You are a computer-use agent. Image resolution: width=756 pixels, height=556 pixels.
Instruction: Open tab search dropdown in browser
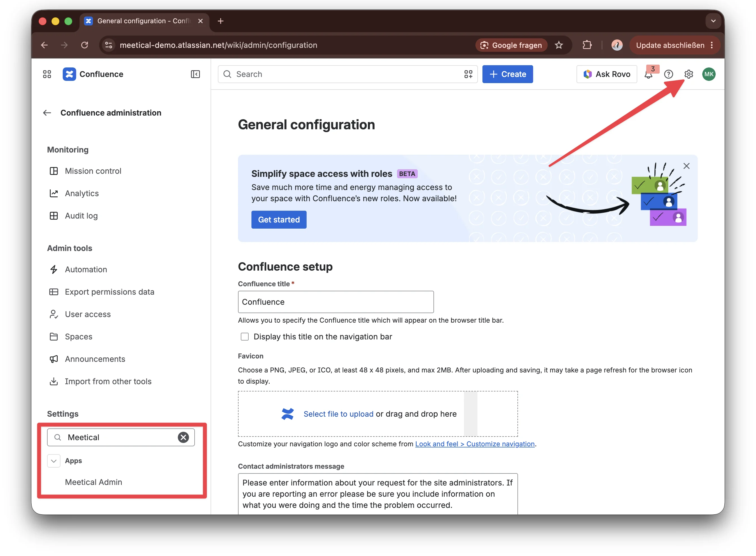click(x=713, y=21)
